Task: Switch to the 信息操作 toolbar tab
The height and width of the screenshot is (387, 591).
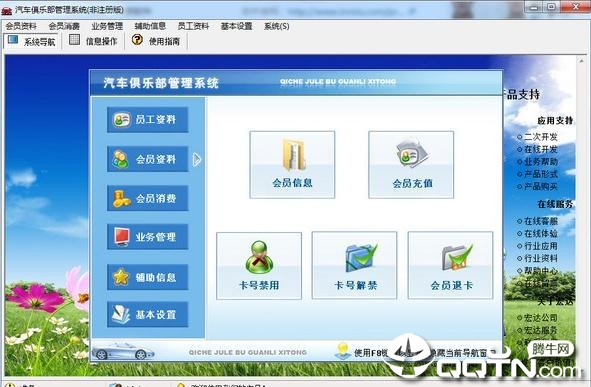Action: tap(93, 41)
